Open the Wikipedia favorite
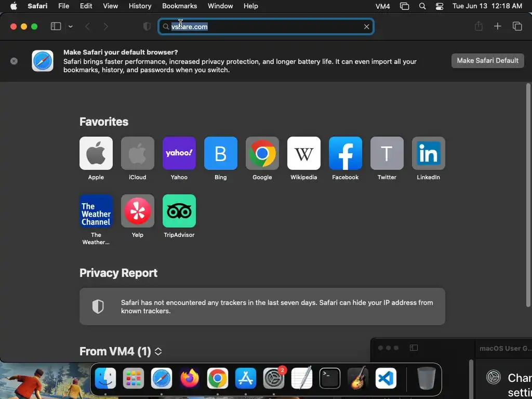532x399 pixels. point(303,153)
